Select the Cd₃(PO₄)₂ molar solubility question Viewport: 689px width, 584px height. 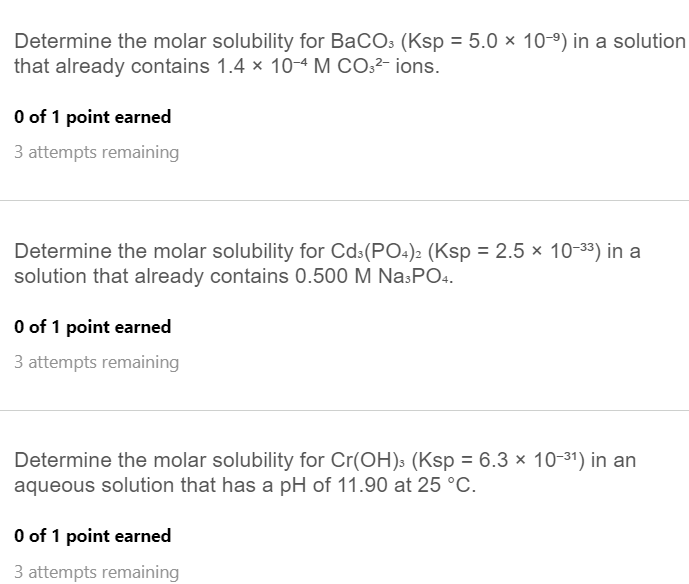(327, 264)
